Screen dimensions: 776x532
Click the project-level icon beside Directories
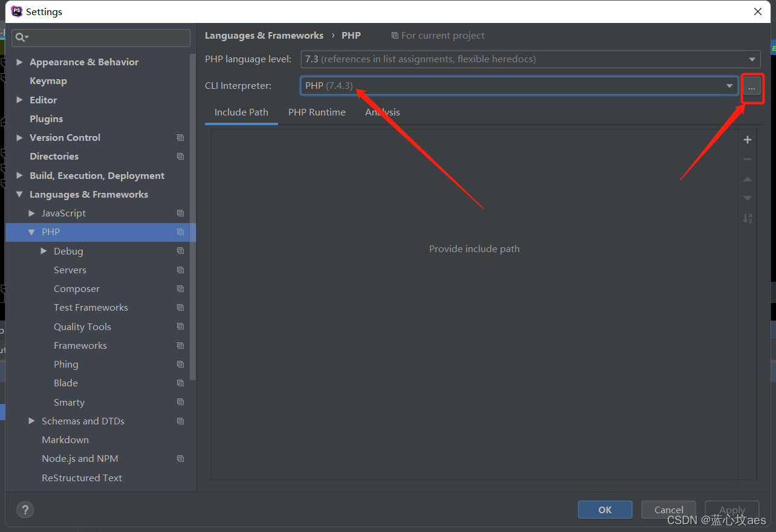coord(180,157)
